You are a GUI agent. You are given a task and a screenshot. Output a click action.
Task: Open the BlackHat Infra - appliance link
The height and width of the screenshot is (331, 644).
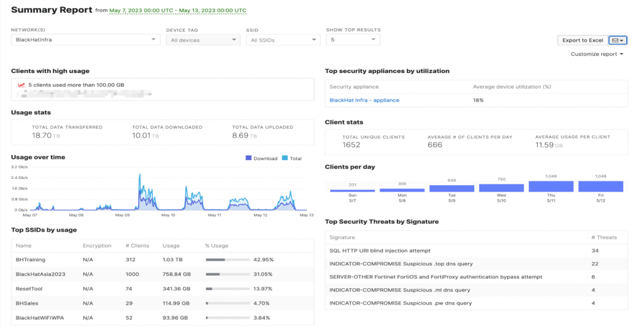[x=364, y=100]
